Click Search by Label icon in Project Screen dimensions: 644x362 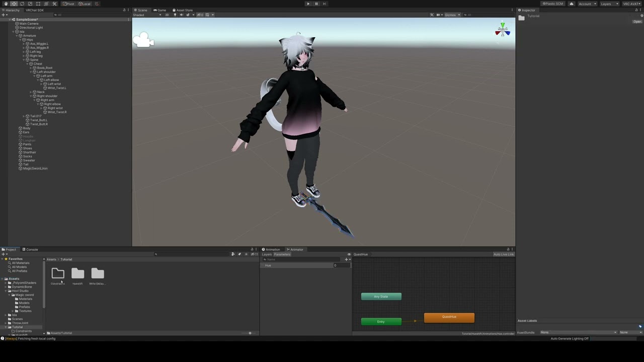click(x=239, y=254)
